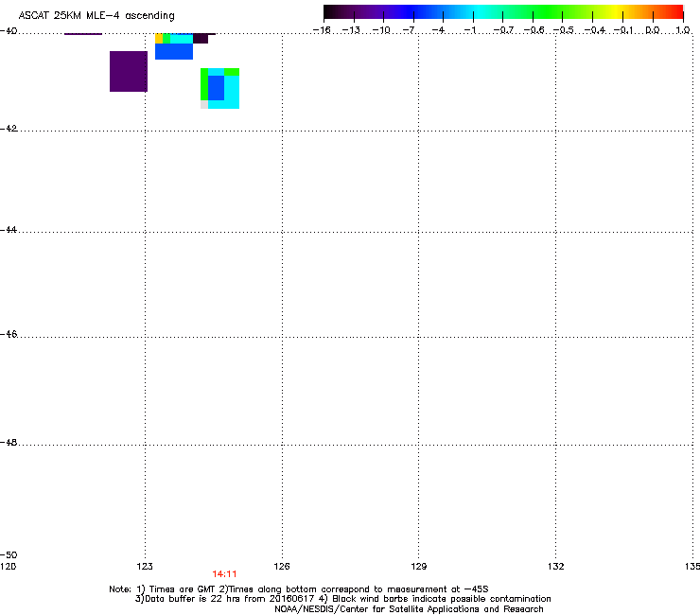Click the "126" longitude axis label
The height and width of the screenshot is (615, 700).
pyautogui.click(x=282, y=567)
